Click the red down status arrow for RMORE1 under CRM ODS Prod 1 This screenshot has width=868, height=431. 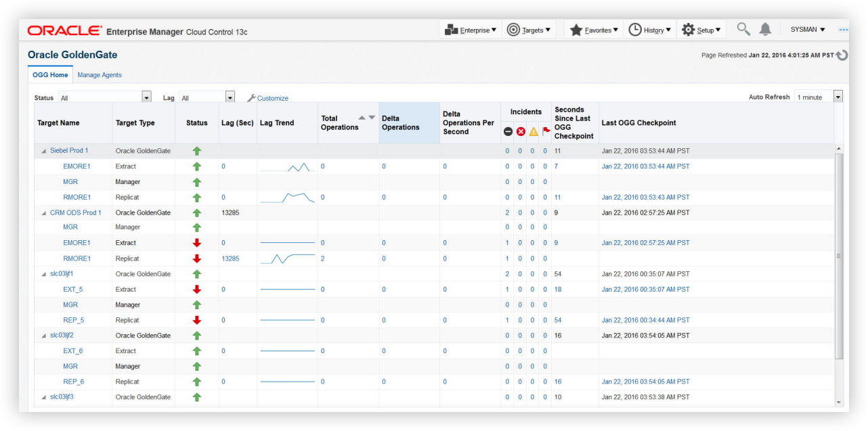pos(197,258)
